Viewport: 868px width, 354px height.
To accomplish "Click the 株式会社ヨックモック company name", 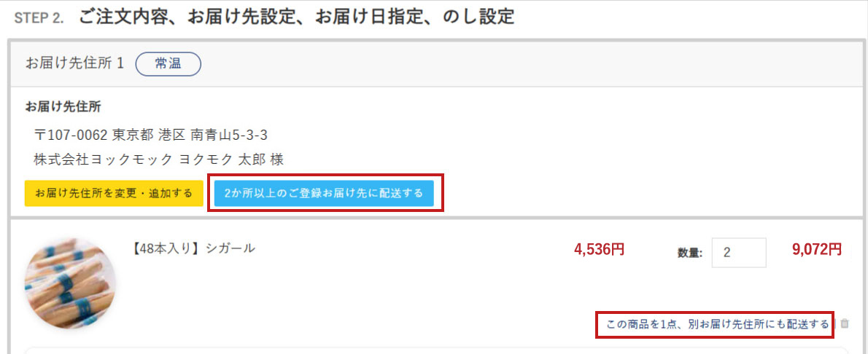I will tap(103, 160).
